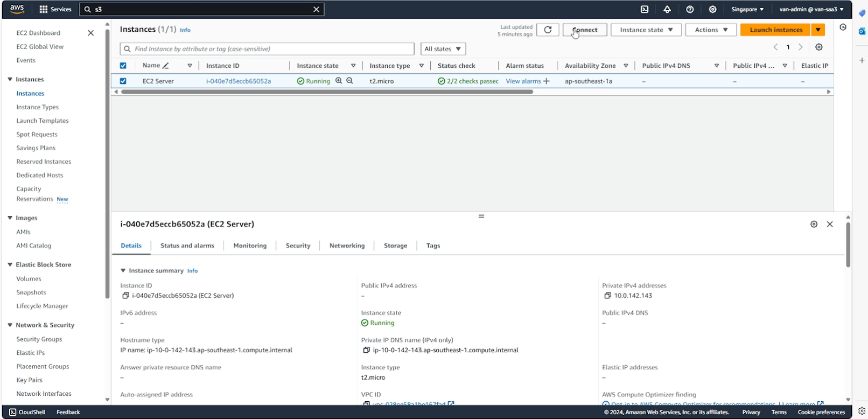The image size is (868, 419).
Task: Toggle the select-all instances checkbox
Action: pos(123,66)
